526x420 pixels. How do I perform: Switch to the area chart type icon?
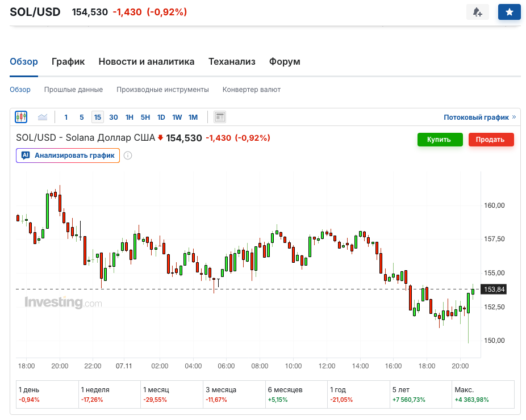click(43, 117)
